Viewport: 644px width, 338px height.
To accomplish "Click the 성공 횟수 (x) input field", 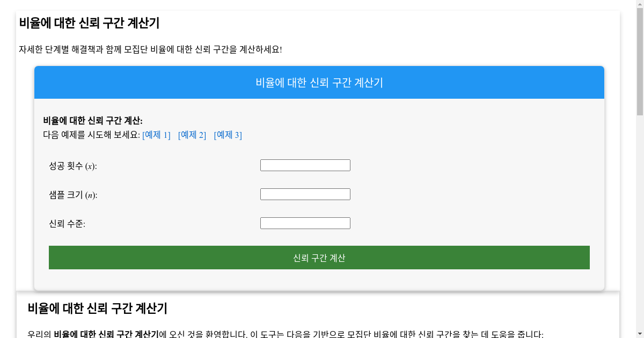I will pos(305,165).
